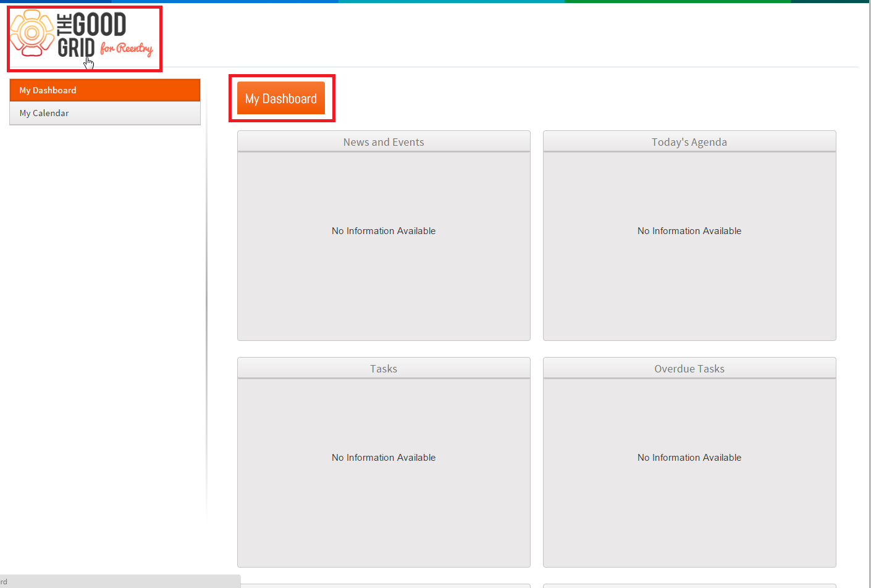Open My Calendar in the sidebar
The image size is (871, 588).
click(x=105, y=113)
